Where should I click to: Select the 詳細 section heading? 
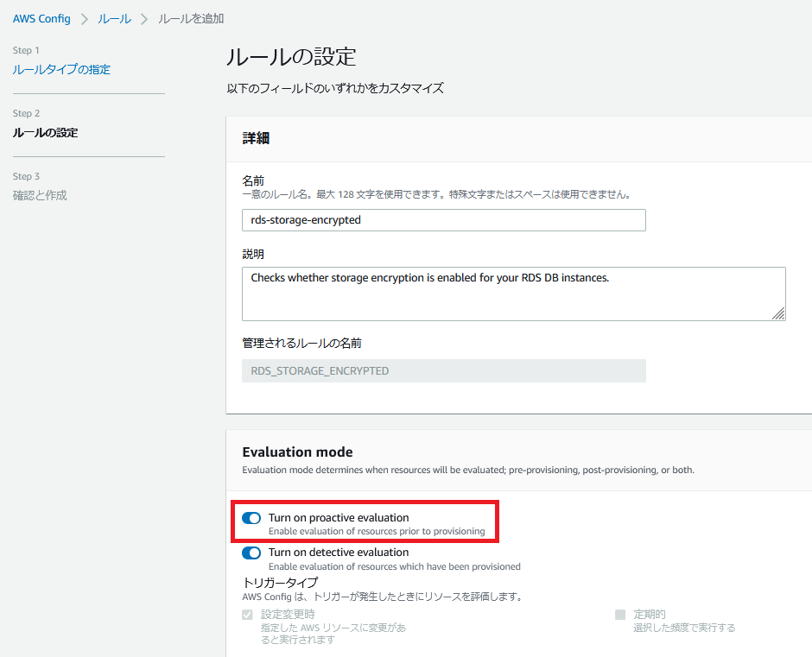coord(256,138)
